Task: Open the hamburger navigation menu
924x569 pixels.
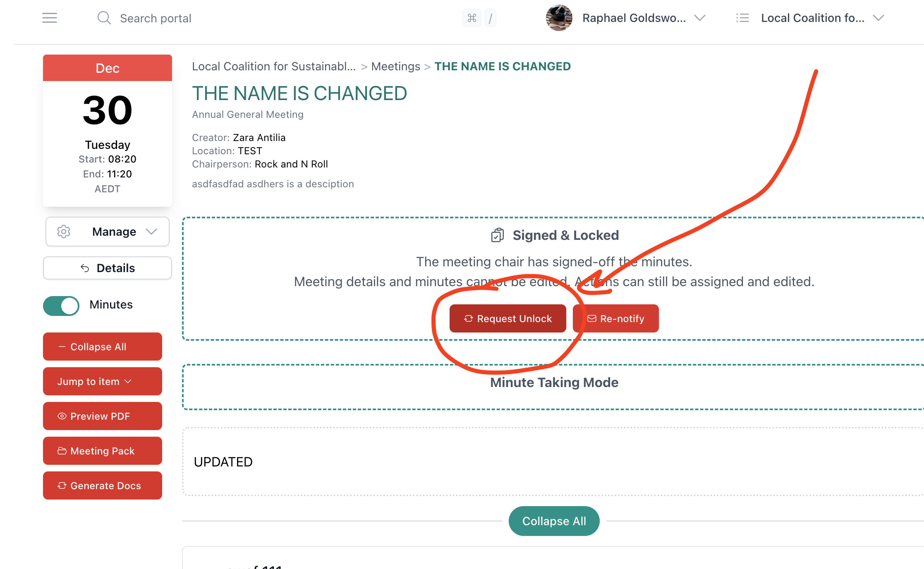Action: point(49,18)
